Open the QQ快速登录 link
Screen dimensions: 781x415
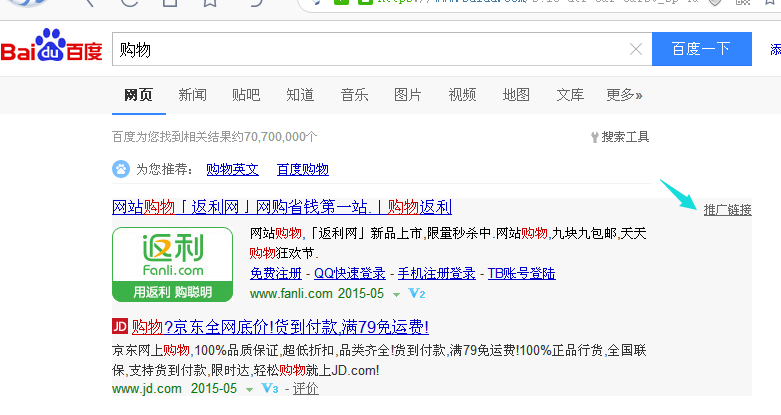[350, 274]
